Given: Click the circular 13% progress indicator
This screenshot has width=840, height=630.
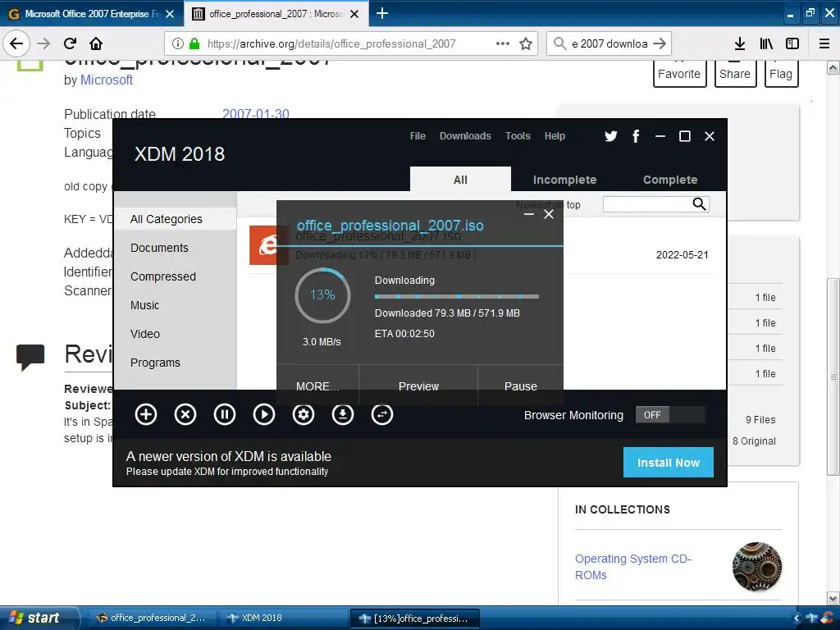Looking at the screenshot, I should coord(322,295).
